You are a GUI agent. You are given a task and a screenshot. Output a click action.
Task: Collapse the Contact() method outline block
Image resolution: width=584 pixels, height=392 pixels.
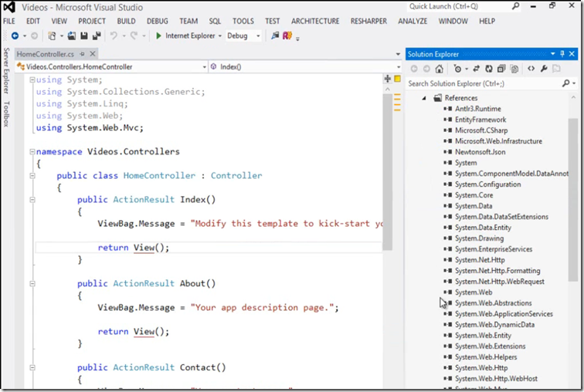[32, 367]
